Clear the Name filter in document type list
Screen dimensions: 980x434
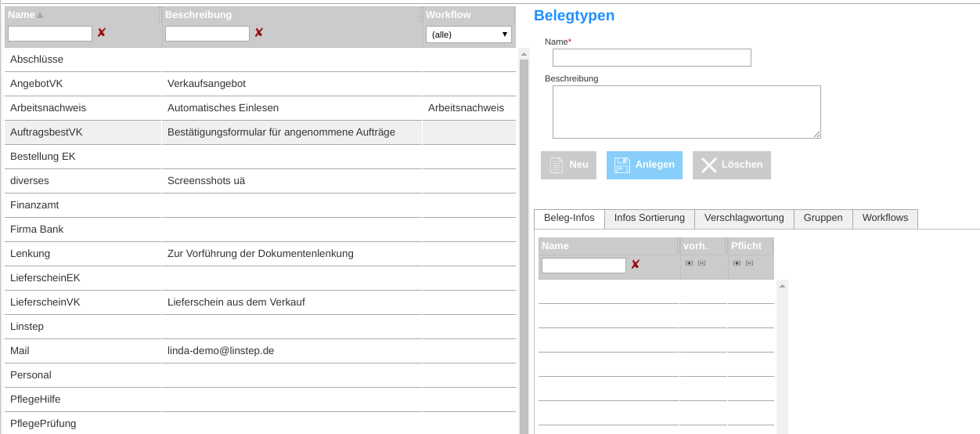coord(101,33)
